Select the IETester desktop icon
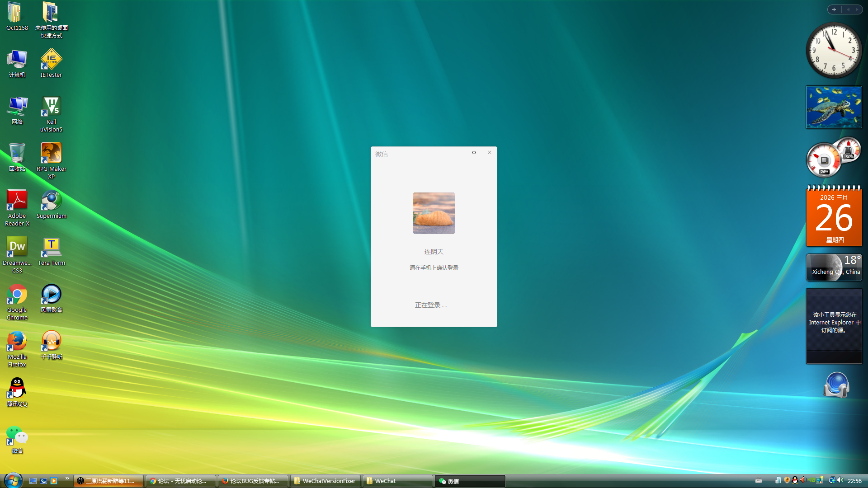Image resolution: width=868 pixels, height=488 pixels. click(51, 60)
